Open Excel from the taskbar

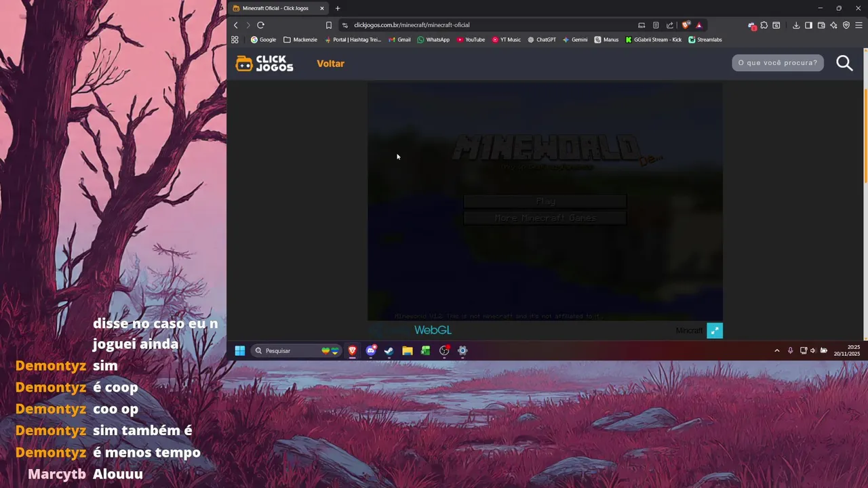[x=426, y=350]
